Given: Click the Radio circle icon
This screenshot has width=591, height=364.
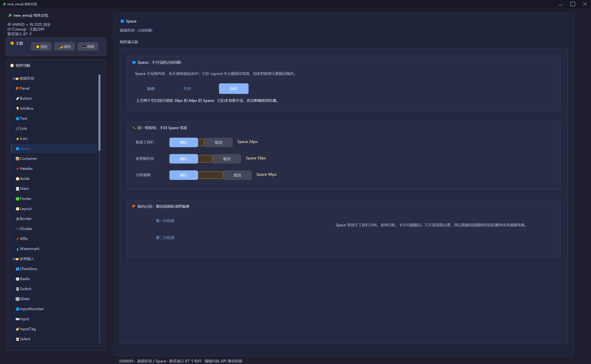Looking at the screenshot, I should [x=17, y=279].
